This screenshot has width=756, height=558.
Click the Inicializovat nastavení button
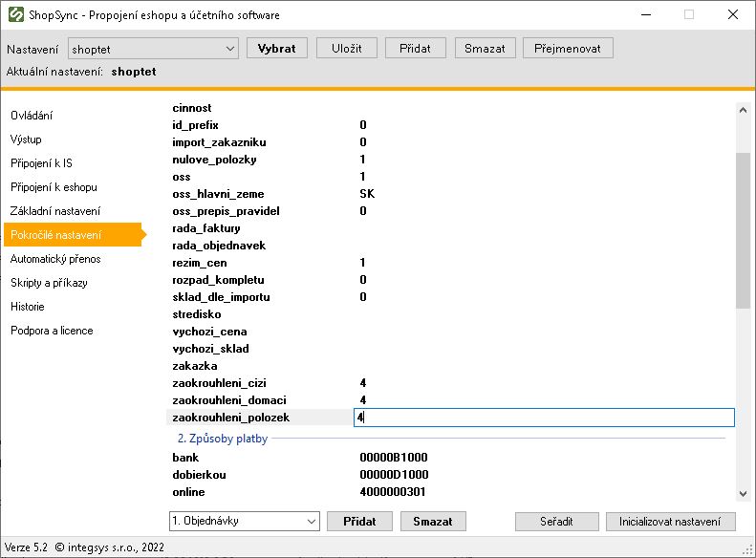[x=670, y=522]
